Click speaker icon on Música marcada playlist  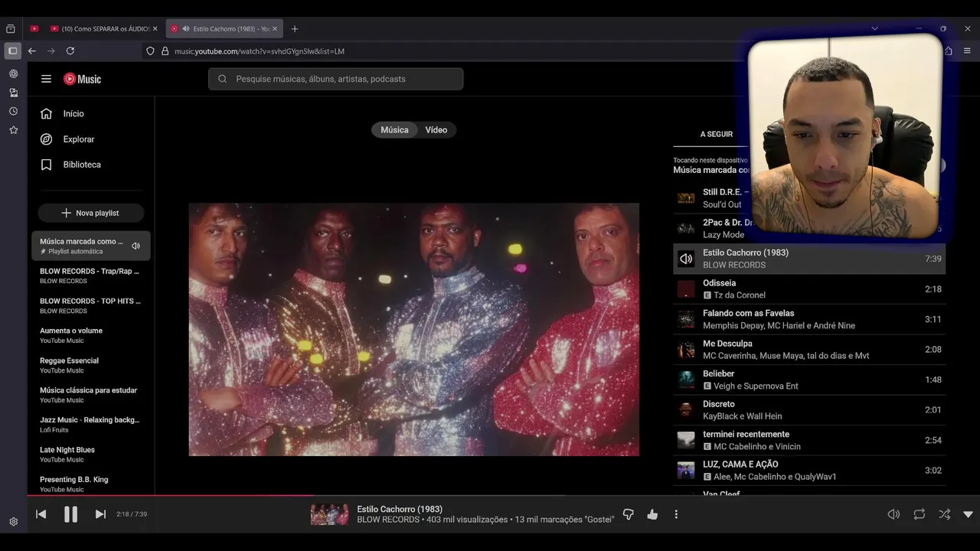click(x=136, y=246)
